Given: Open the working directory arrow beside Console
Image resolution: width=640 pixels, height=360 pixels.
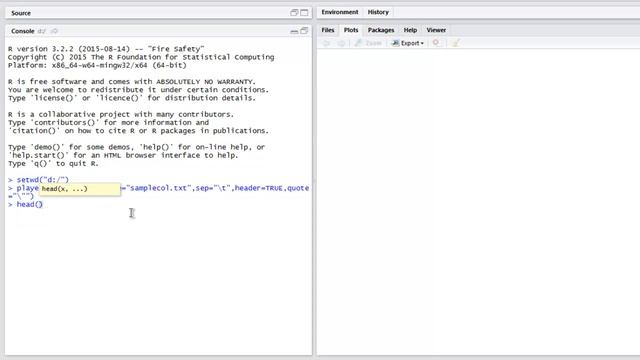Looking at the screenshot, I should coord(54,31).
